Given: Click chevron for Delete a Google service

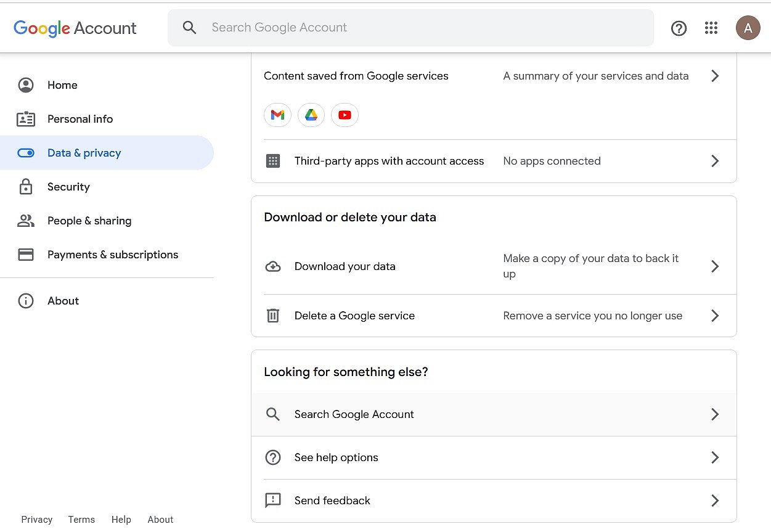Looking at the screenshot, I should pos(715,316).
